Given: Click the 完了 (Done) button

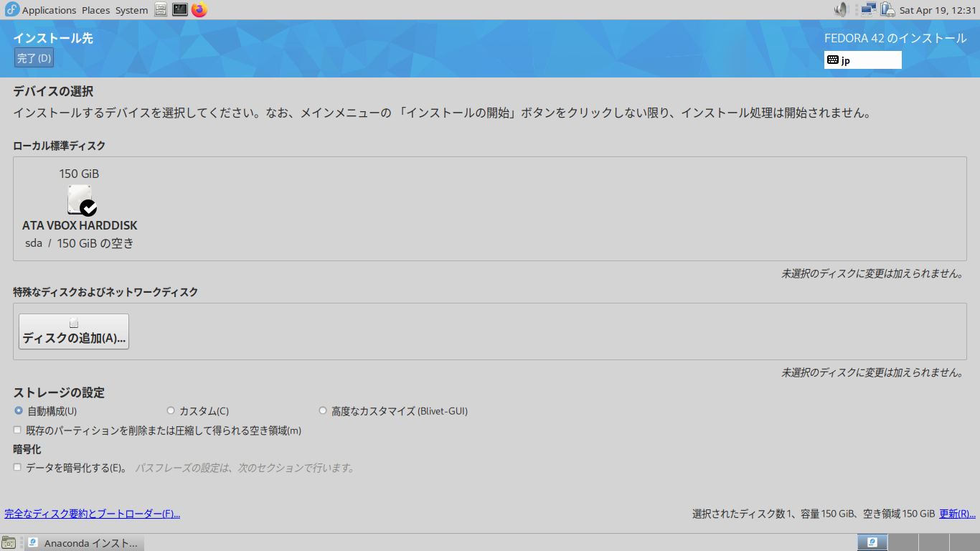Looking at the screenshot, I should click(x=34, y=58).
